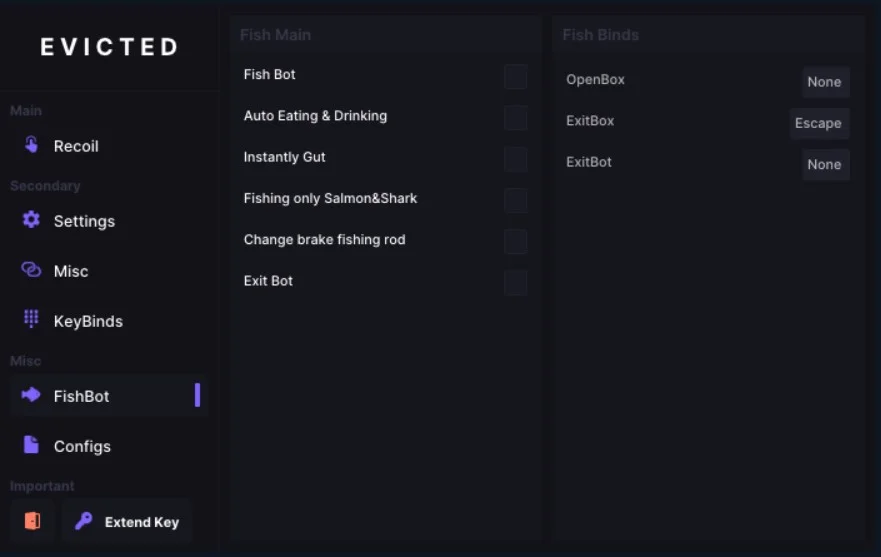881x557 pixels.
Task: Click the Settings gear icon
Action: (31, 220)
